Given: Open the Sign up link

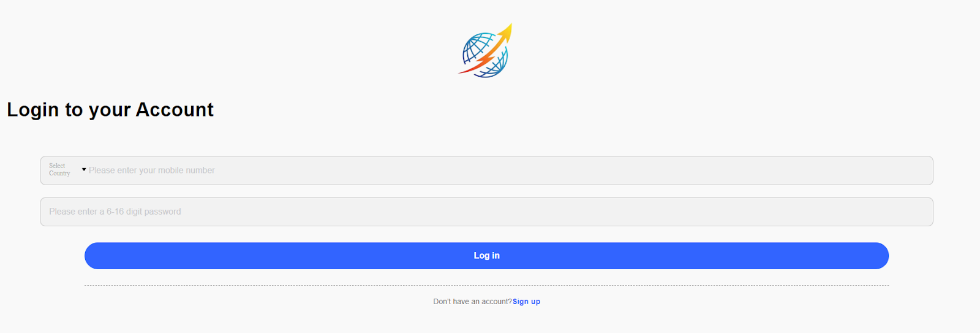Looking at the screenshot, I should [526, 302].
